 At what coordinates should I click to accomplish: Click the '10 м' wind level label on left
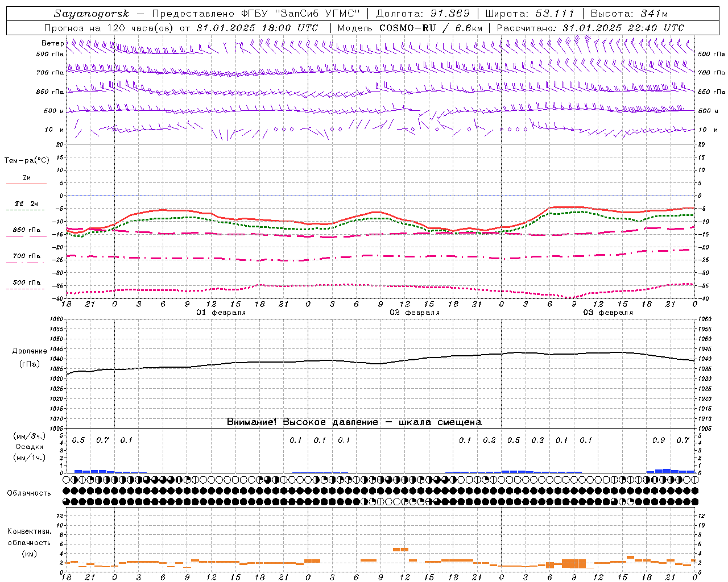click(55, 130)
